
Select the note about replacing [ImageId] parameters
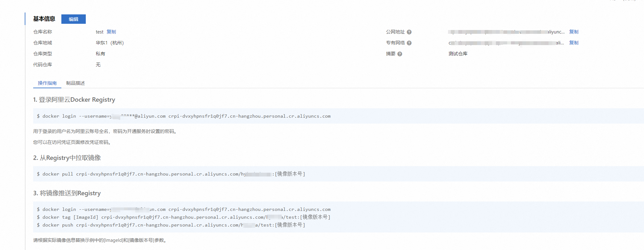pos(100,240)
